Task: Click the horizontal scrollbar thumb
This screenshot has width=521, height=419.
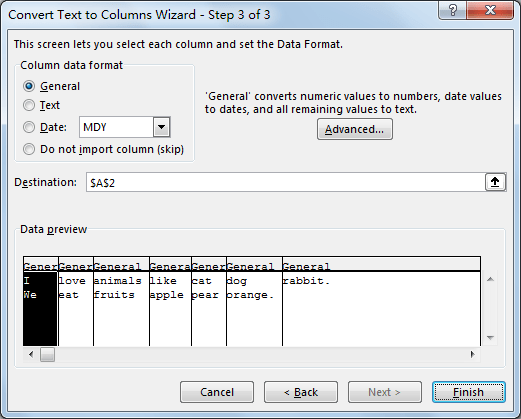Action: (47, 355)
